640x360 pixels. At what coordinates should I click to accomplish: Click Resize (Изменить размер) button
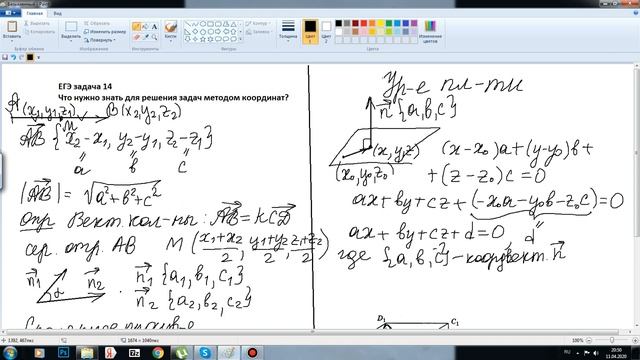click(x=105, y=31)
